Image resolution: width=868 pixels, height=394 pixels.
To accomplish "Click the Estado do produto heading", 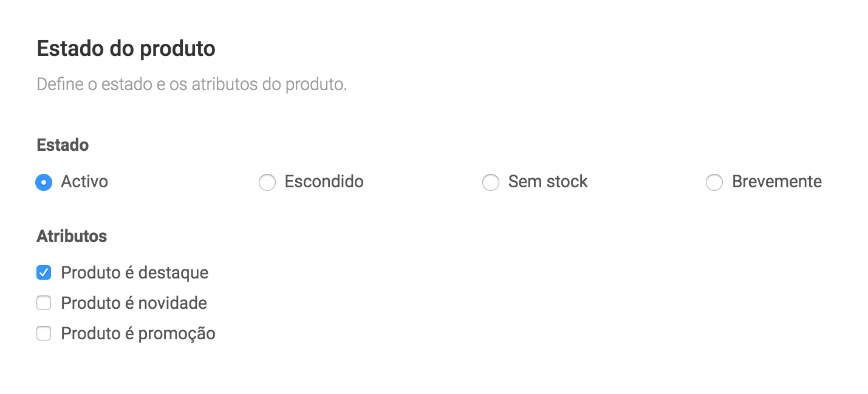I will [x=126, y=48].
